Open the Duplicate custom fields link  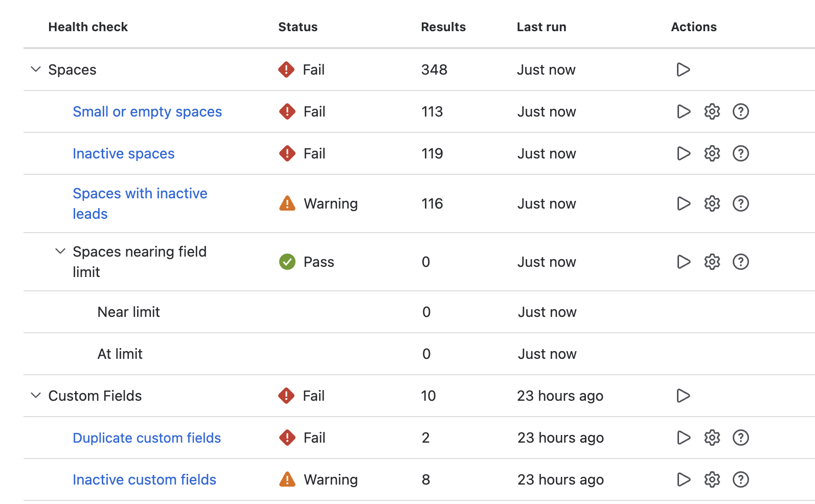tap(147, 438)
